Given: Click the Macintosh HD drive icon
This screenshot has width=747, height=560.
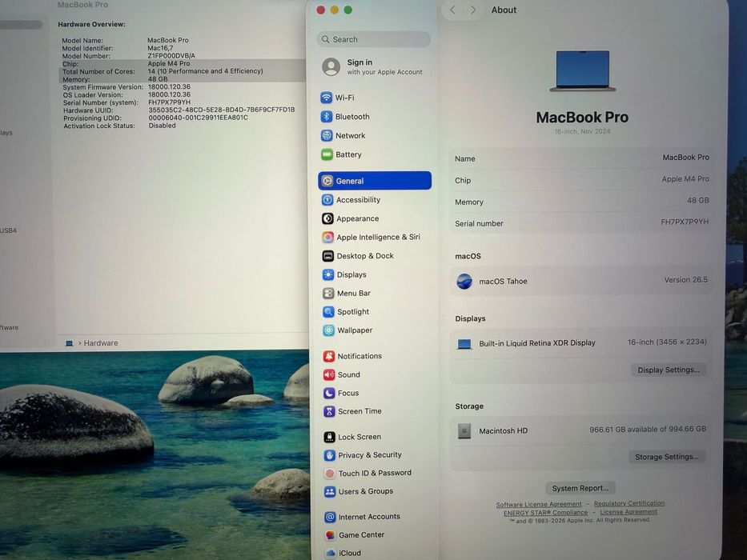Looking at the screenshot, I should [x=464, y=431].
